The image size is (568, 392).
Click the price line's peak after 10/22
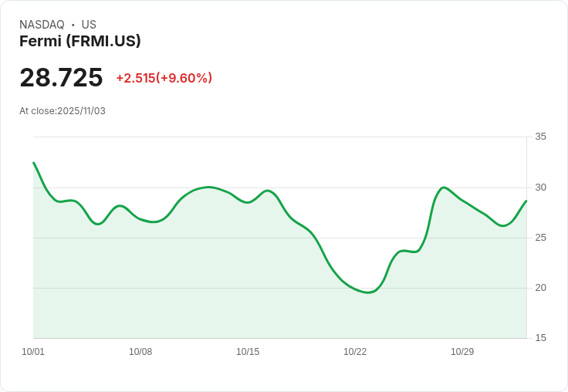(x=444, y=188)
